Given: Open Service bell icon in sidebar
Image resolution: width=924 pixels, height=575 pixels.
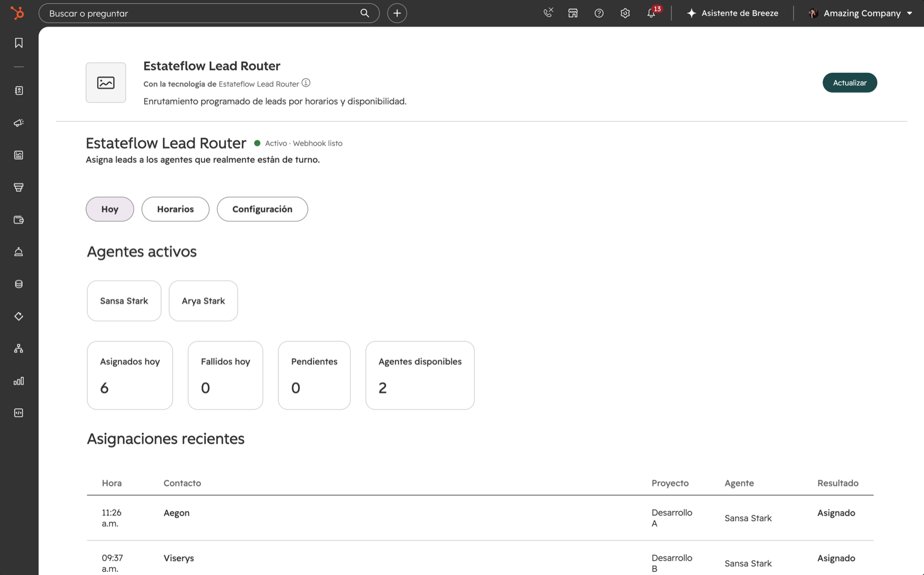Looking at the screenshot, I should 18,252.
